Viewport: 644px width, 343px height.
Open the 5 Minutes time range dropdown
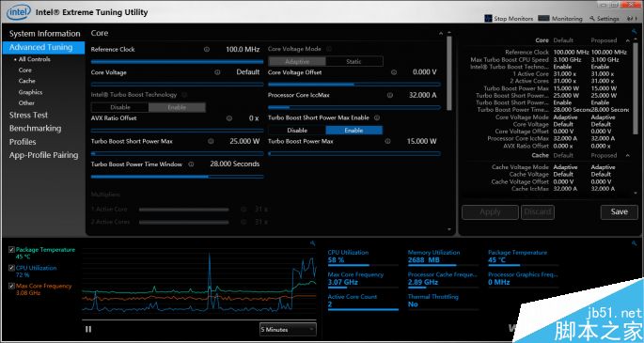(x=288, y=330)
